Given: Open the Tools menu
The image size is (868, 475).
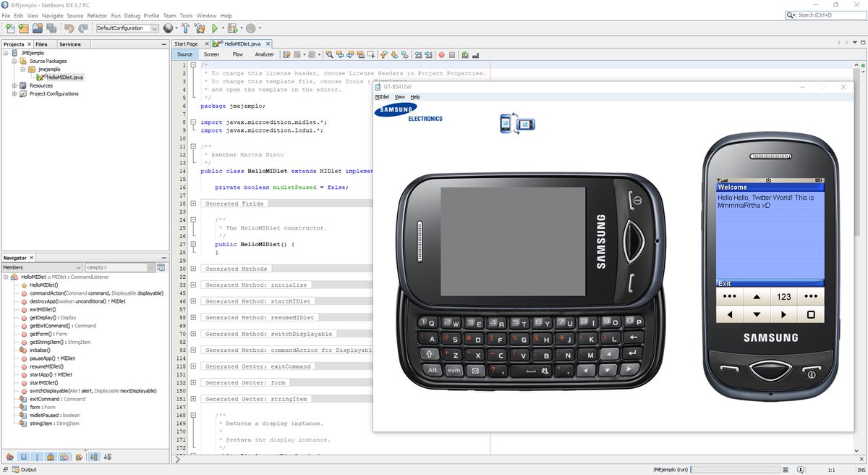Looking at the screenshot, I should [186, 15].
